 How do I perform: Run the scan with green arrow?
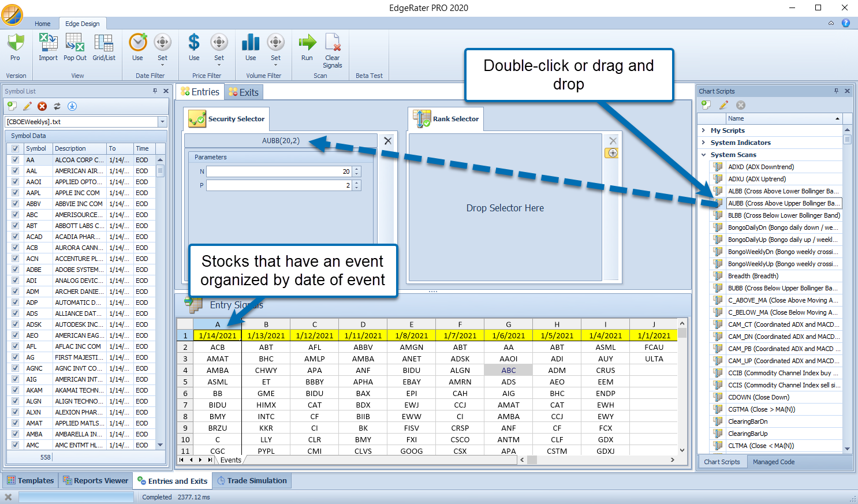click(x=307, y=42)
